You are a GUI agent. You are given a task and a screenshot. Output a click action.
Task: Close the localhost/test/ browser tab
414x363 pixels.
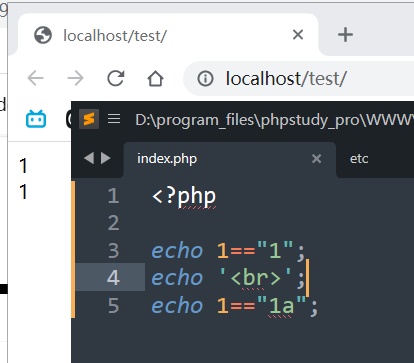[x=298, y=34]
